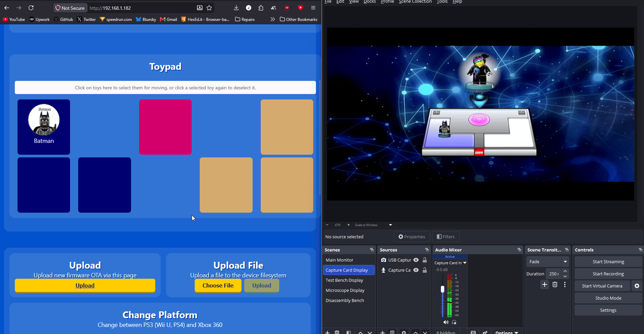
Task: Open the browser downloads panel
Action: (236, 8)
